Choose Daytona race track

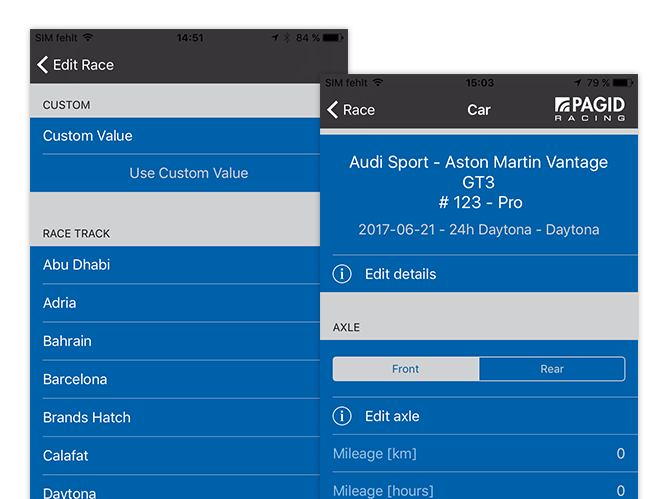(x=175, y=487)
